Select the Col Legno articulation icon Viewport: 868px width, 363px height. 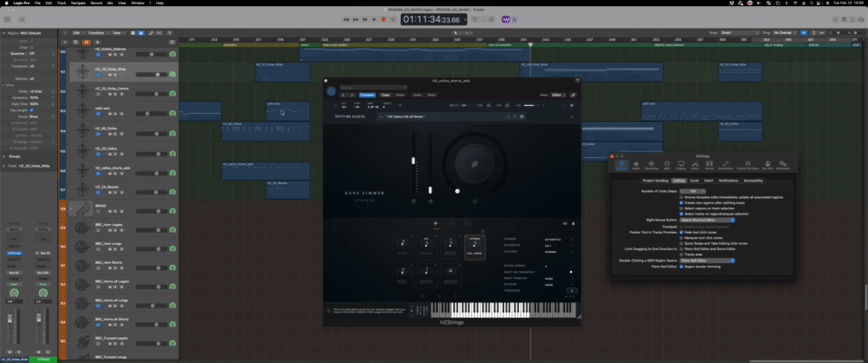pyautogui.click(x=475, y=247)
